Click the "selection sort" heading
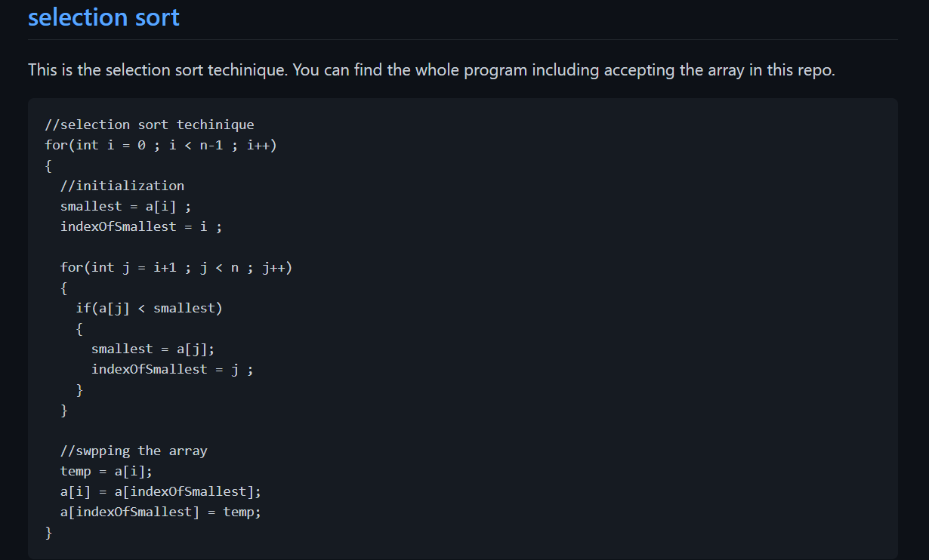The image size is (929, 560). point(103,17)
